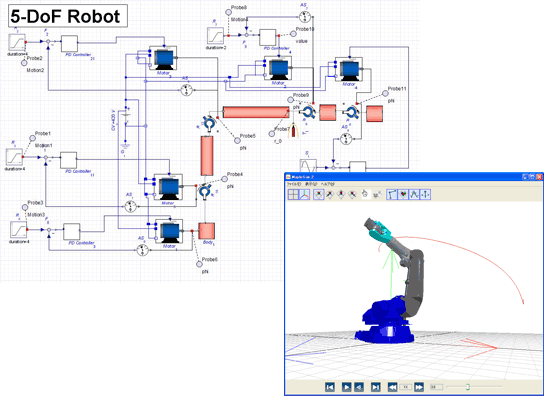Select the long horizontal red link body
544x396 pixels.
(x=256, y=112)
